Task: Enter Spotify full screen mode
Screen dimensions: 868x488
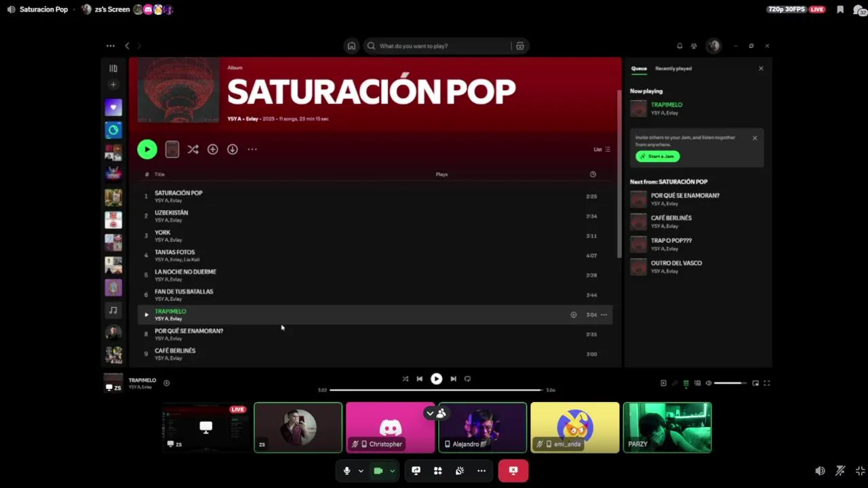Action: 767,383
